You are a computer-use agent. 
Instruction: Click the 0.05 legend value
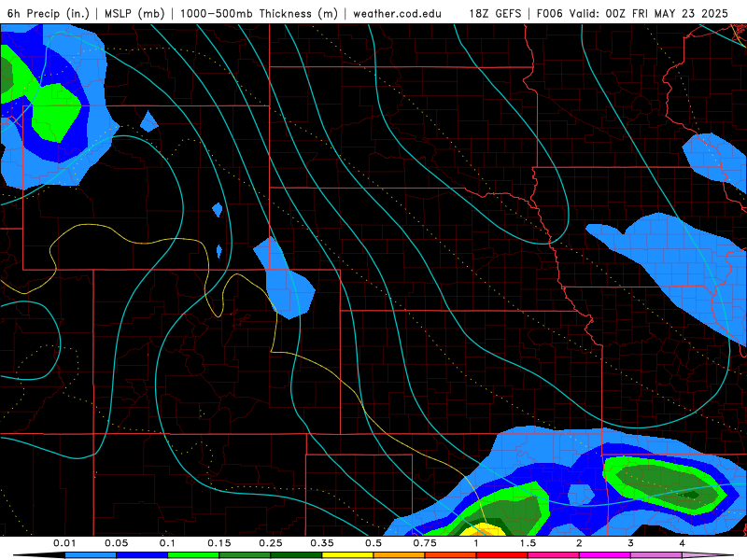click(x=116, y=543)
